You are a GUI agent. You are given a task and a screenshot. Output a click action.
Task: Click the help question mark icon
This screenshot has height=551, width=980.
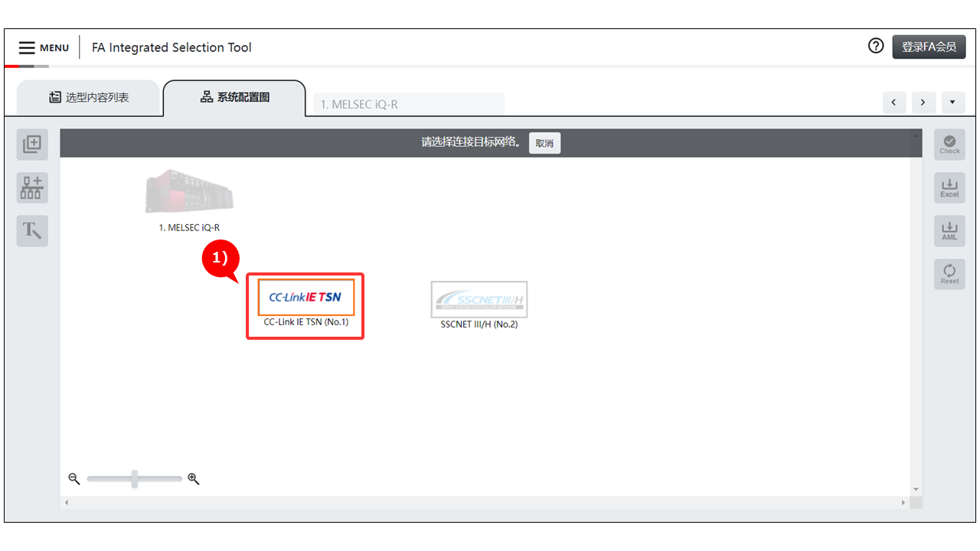click(876, 46)
